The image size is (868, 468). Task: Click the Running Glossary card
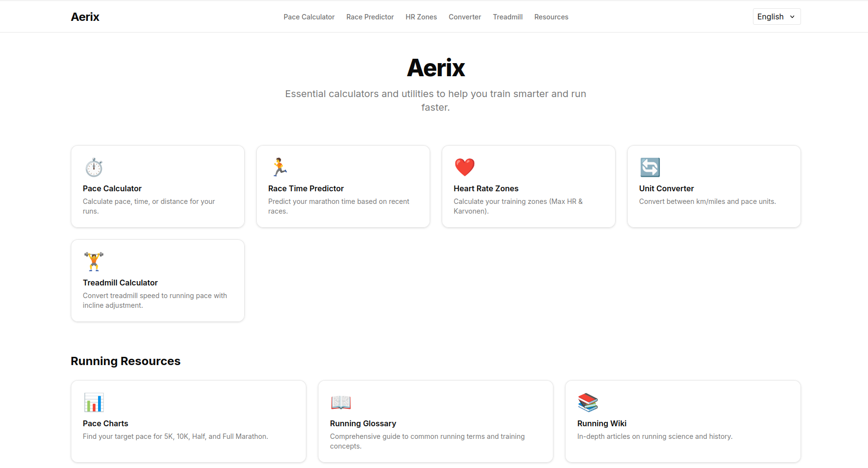[435, 421]
